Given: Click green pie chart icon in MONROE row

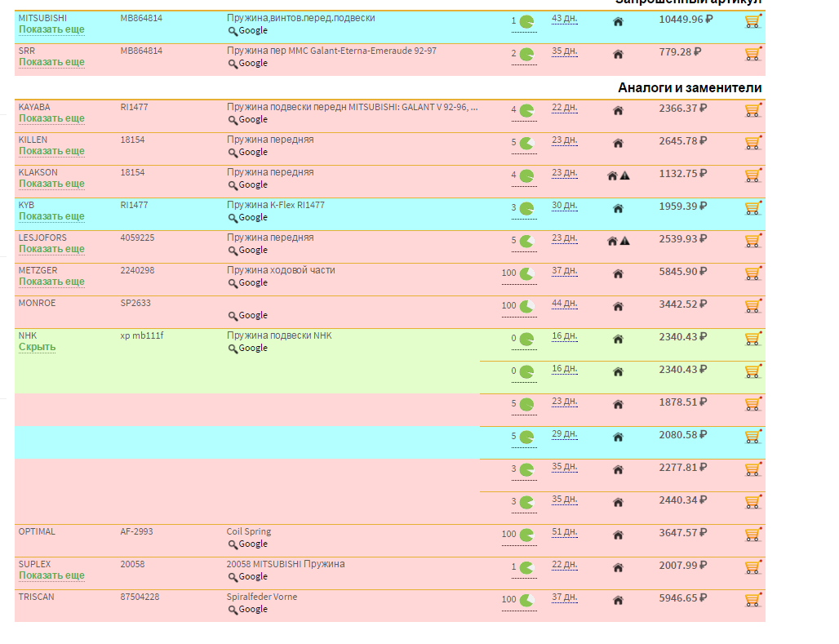Looking at the screenshot, I should pyautogui.click(x=527, y=307).
